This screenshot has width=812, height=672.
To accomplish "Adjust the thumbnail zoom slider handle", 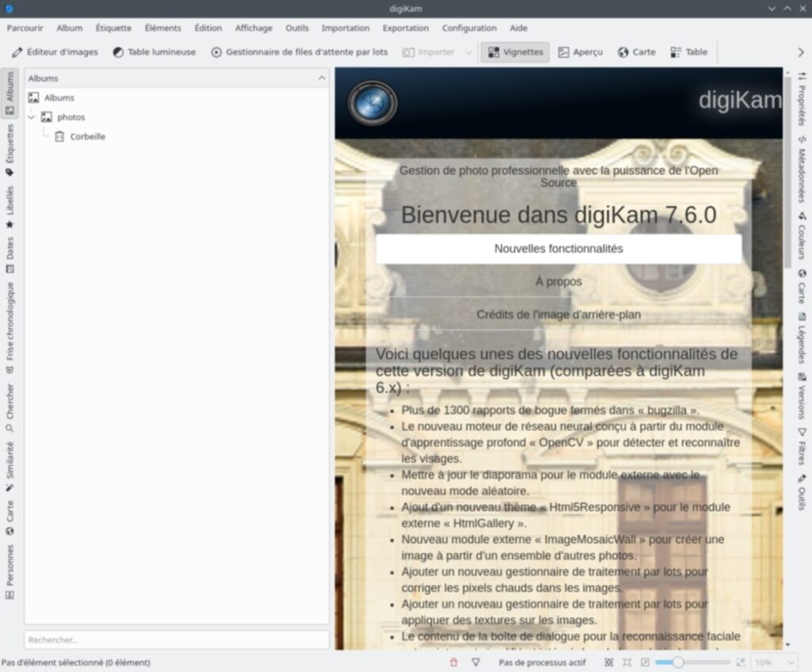I will pos(677,662).
